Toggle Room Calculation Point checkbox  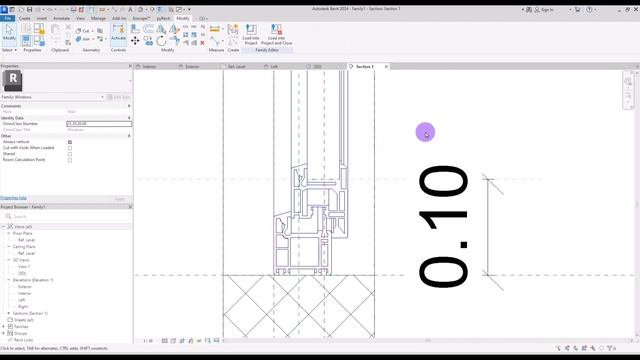[70, 160]
